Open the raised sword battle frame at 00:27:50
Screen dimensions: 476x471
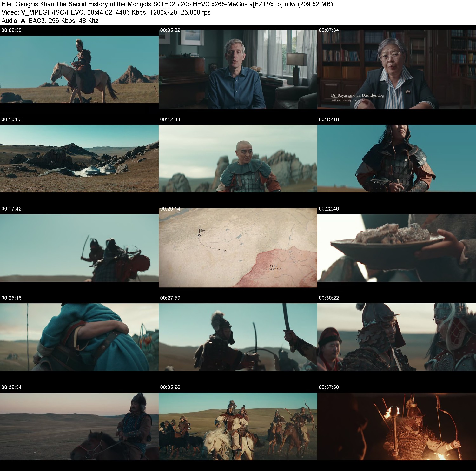(238, 337)
